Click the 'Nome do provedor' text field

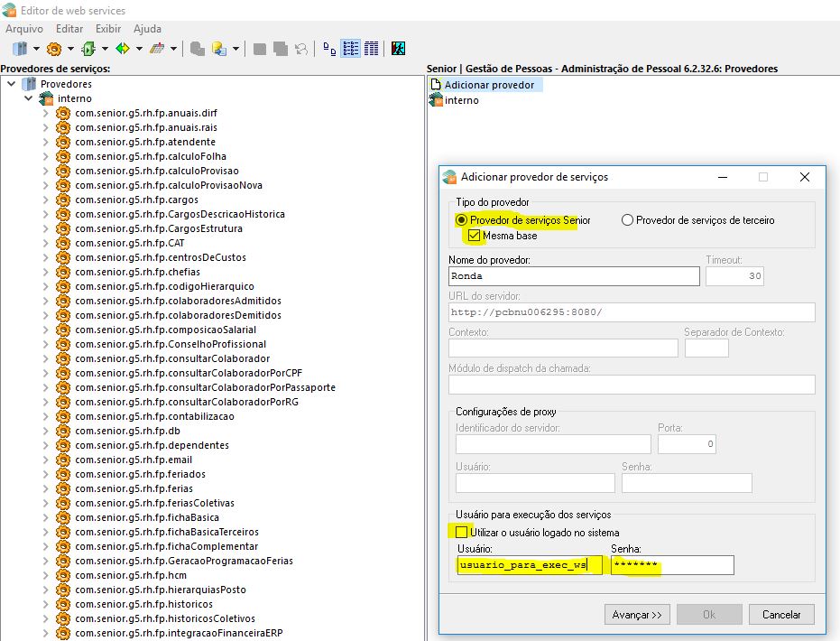[x=574, y=276]
